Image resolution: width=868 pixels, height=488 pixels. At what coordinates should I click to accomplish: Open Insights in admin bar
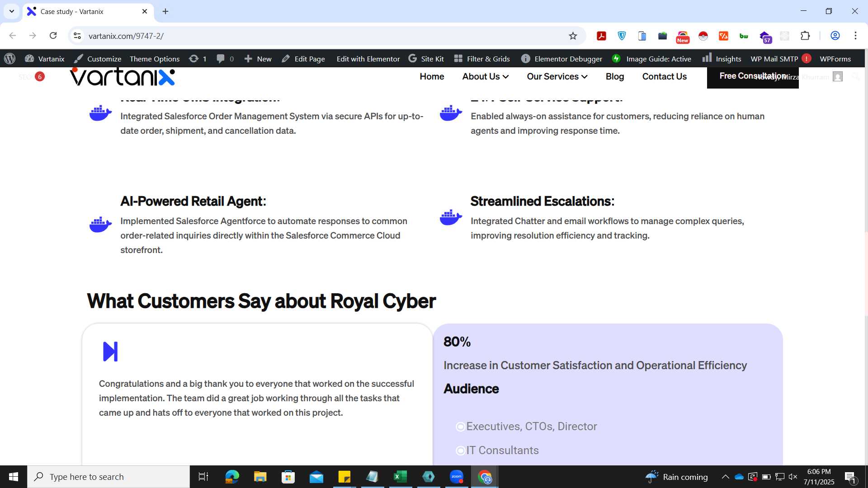pos(722,59)
